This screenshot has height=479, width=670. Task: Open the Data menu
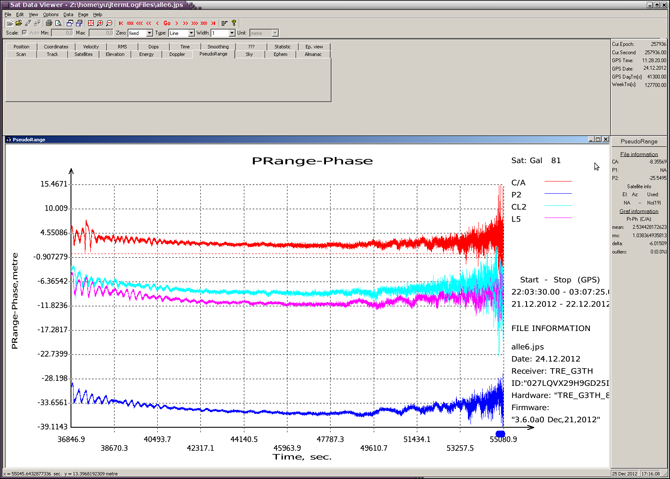click(x=68, y=14)
